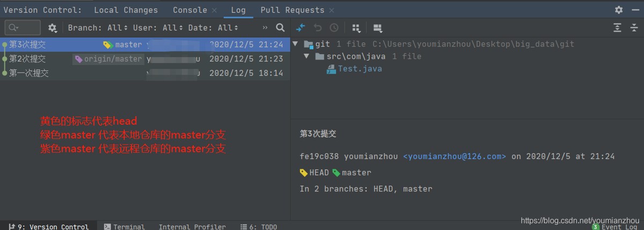This screenshot has height=230, width=644.
Task: Collapse the git root folder node
Action: [x=296, y=44]
